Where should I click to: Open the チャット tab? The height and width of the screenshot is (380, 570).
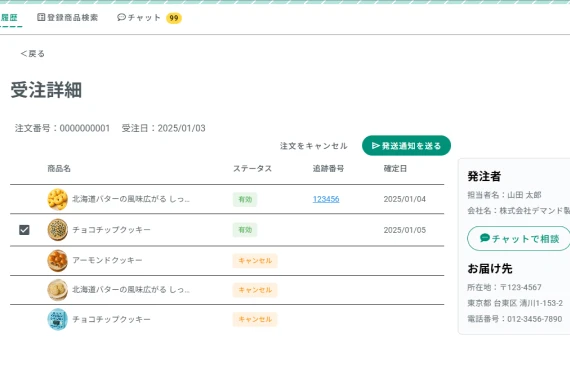coord(139,17)
